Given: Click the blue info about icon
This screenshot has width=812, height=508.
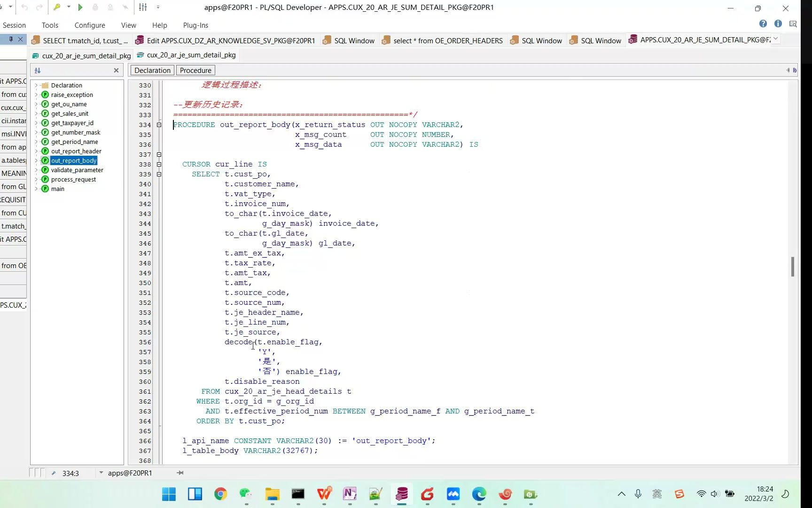Looking at the screenshot, I should (x=778, y=24).
